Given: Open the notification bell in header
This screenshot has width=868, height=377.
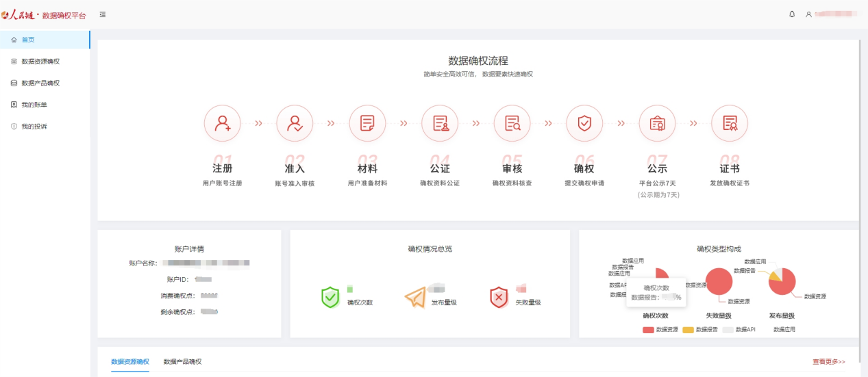Looking at the screenshot, I should click(792, 14).
